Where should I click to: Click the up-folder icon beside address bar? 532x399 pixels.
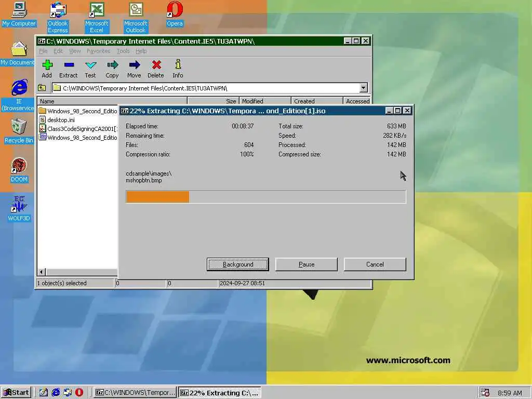(42, 88)
